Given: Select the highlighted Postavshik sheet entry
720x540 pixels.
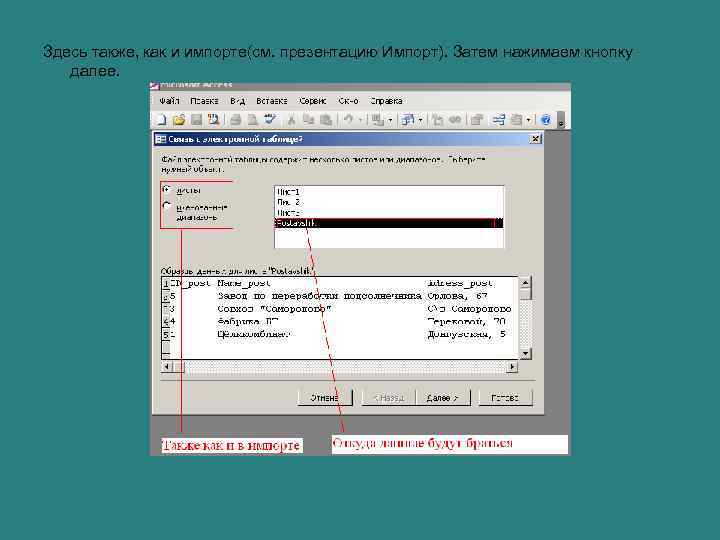Looking at the screenshot, I should [x=389, y=223].
